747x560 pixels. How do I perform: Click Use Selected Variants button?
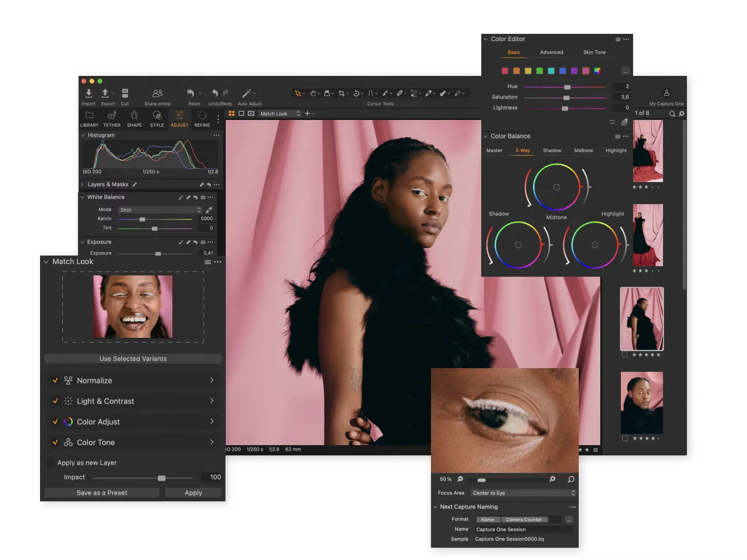pos(133,358)
